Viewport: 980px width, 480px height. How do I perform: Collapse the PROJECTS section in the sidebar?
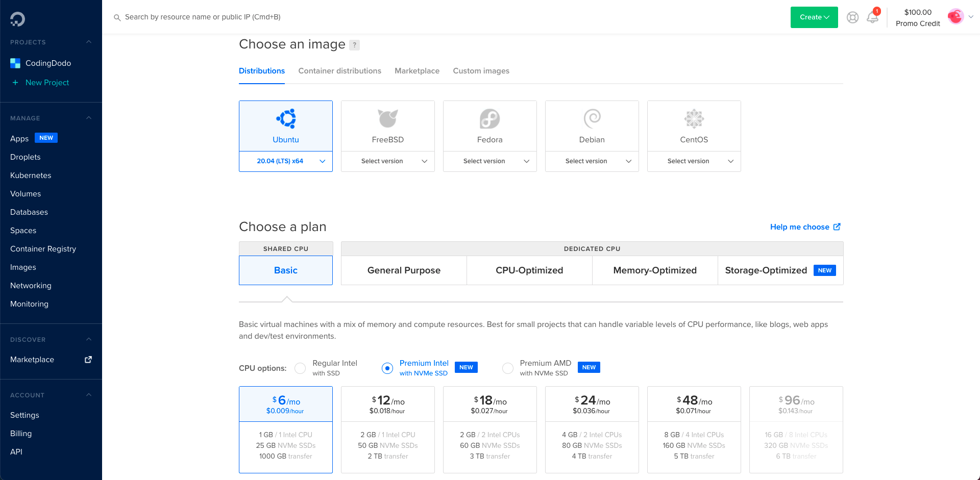click(x=89, y=42)
